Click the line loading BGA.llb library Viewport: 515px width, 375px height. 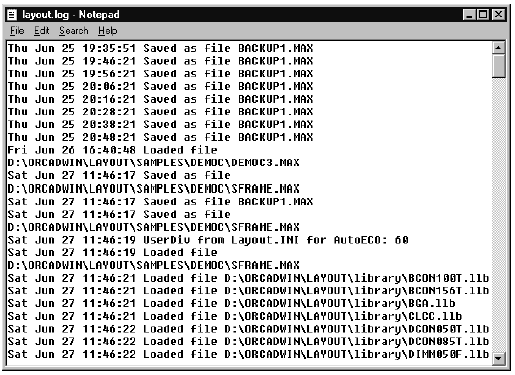point(231,303)
